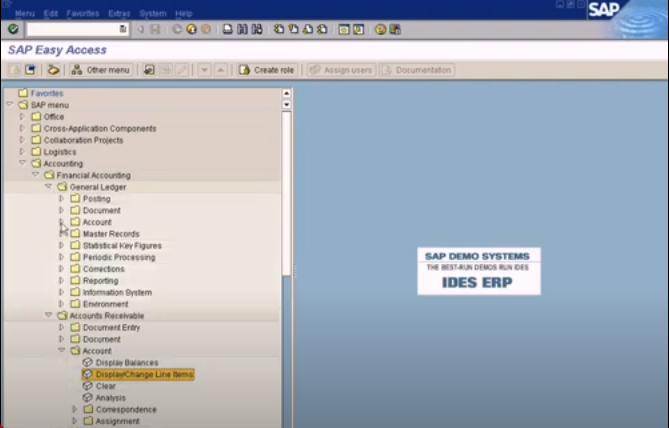Click the Create role button
Image resolution: width=669 pixels, height=428 pixels.
tap(267, 70)
